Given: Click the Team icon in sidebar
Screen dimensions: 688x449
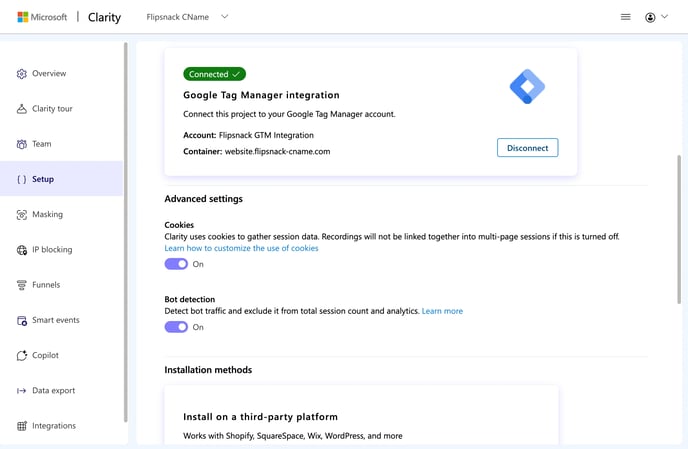Looking at the screenshot, I should [22, 144].
